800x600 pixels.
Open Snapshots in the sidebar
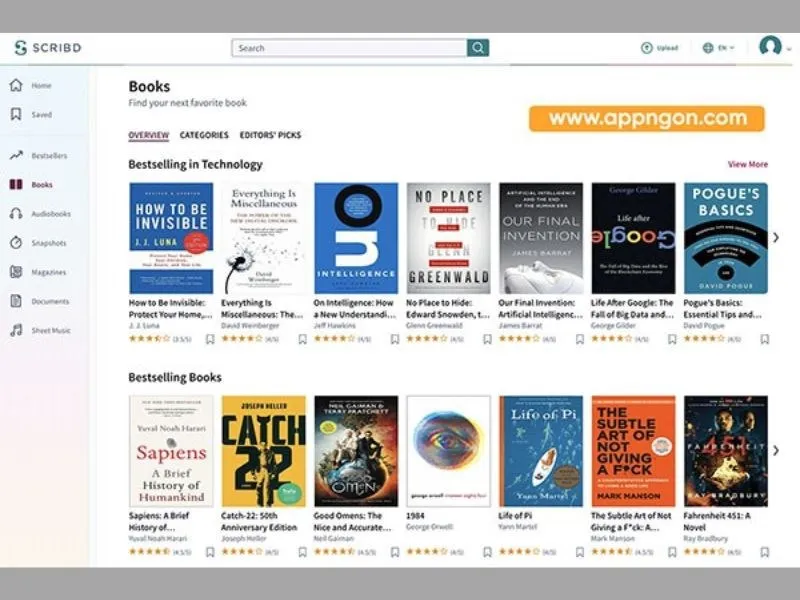38,243
